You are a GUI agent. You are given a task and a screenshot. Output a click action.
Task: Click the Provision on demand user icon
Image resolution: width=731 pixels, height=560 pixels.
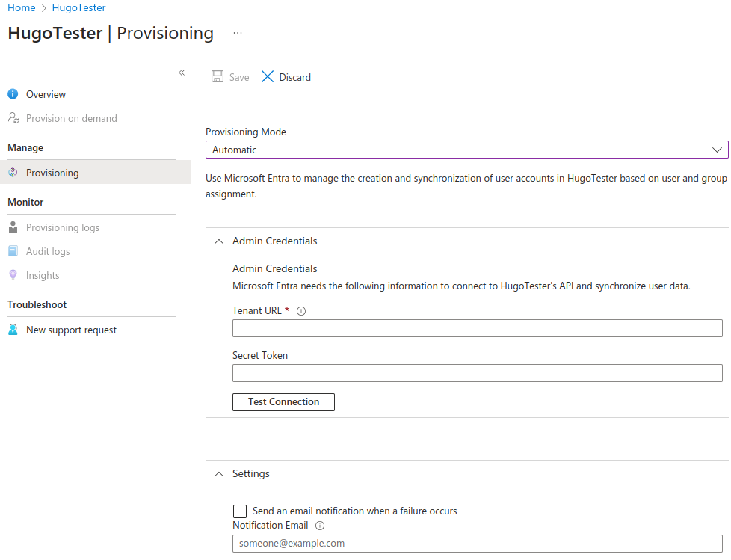point(13,118)
